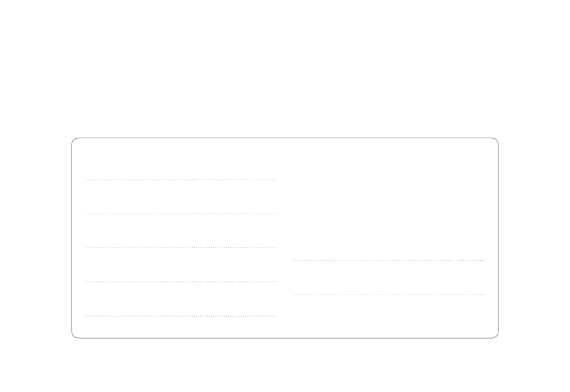Click empty space below the last left dotted line
Viewport: 570px width, 392px height.
tap(181, 327)
